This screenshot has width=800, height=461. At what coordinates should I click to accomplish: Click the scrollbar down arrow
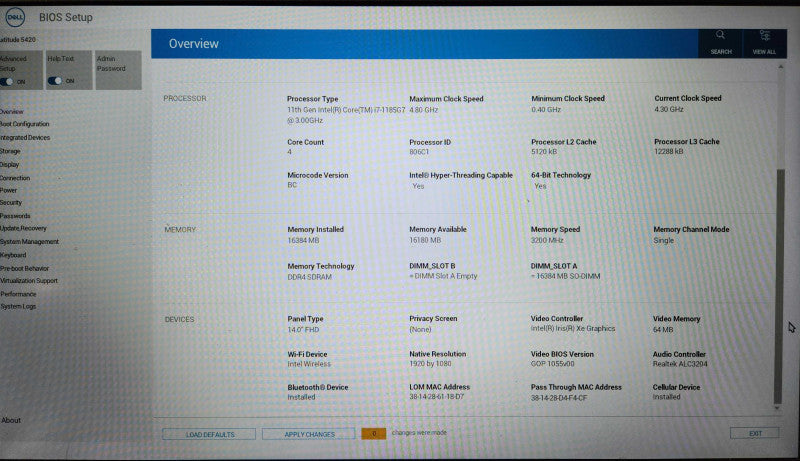[777, 408]
